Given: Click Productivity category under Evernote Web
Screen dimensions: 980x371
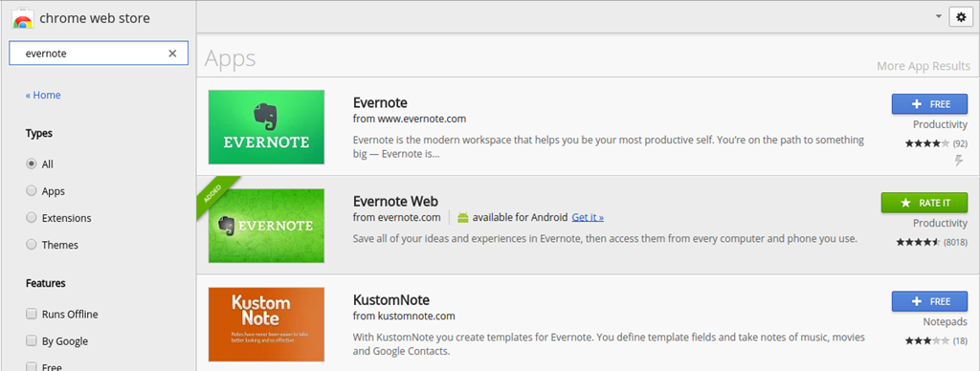Looking at the screenshot, I should coord(940,223).
